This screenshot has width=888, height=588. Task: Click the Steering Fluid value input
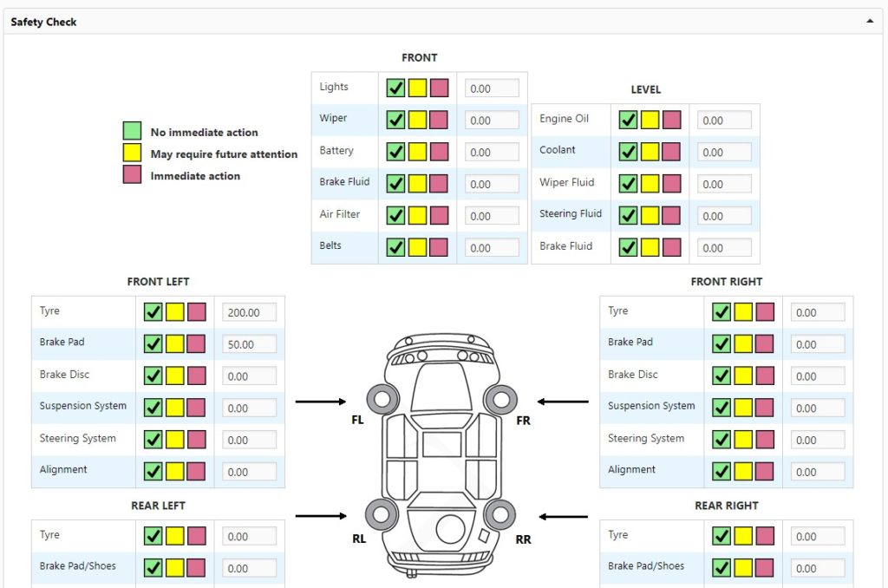pyautogui.click(x=724, y=215)
